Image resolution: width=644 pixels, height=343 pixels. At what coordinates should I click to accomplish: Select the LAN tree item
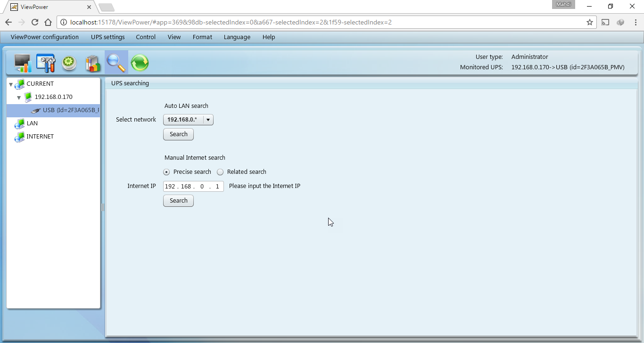pos(32,123)
